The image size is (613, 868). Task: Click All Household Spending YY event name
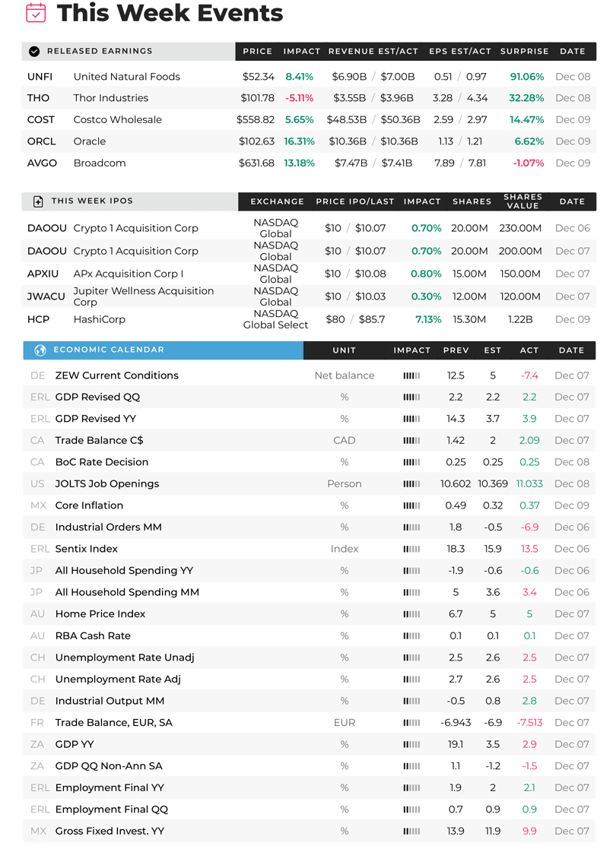124,571
